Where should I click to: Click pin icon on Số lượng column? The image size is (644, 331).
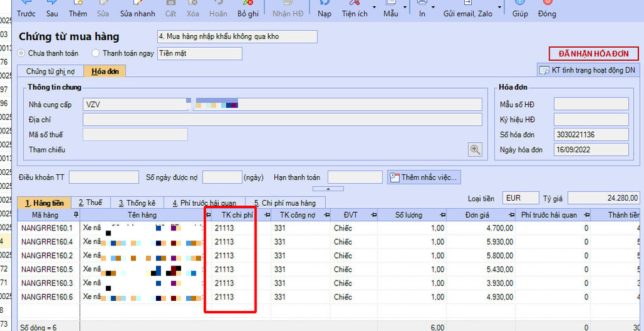tap(442, 215)
